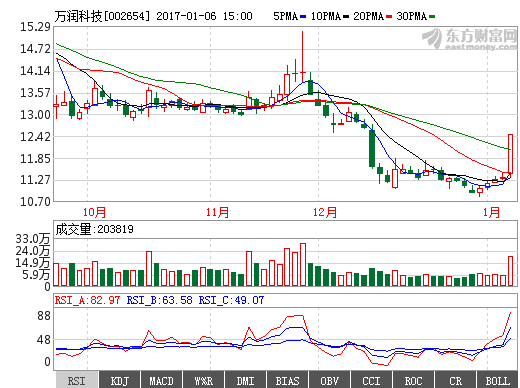Switch to the W%R indicator tab
Screen dimensions: 520x388
point(203,380)
